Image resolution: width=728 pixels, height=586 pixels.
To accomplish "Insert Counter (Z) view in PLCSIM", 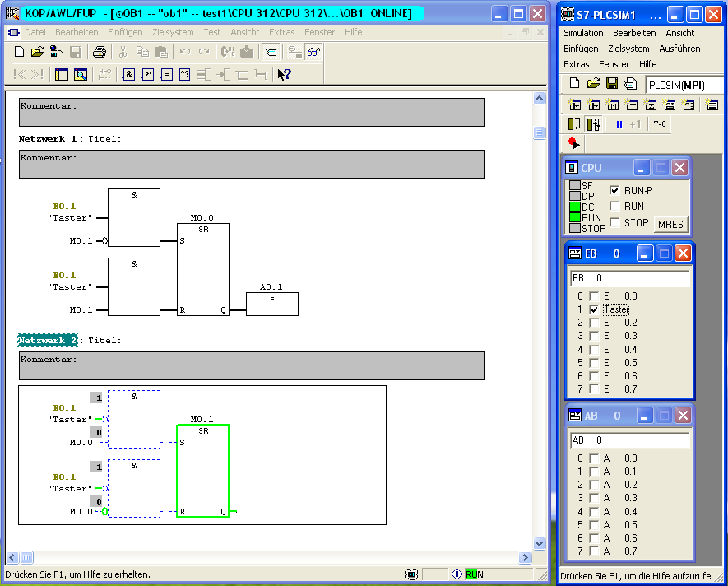I will (651, 105).
